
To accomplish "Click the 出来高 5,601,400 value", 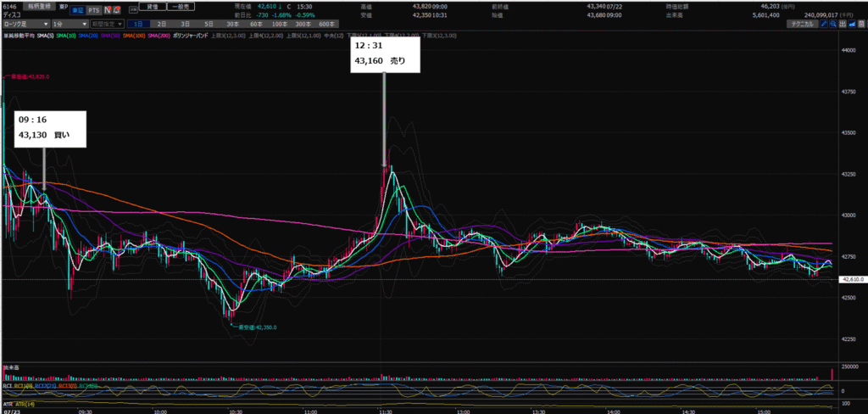I will pos(765,15).
